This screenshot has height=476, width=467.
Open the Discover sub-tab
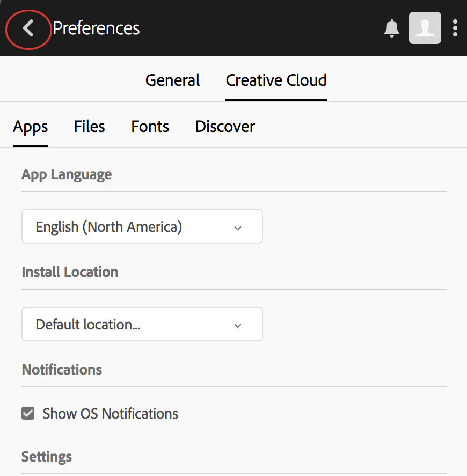pos(225,126)
